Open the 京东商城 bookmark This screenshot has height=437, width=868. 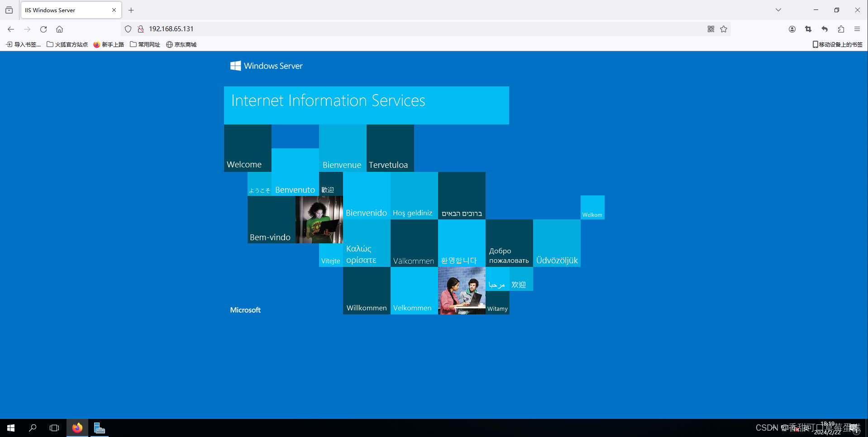point(181,44)
